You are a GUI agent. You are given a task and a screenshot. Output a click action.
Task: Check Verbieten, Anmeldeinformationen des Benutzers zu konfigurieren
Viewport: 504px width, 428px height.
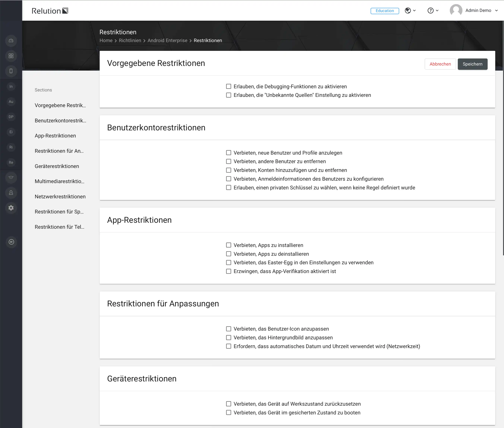click(229, 179)
